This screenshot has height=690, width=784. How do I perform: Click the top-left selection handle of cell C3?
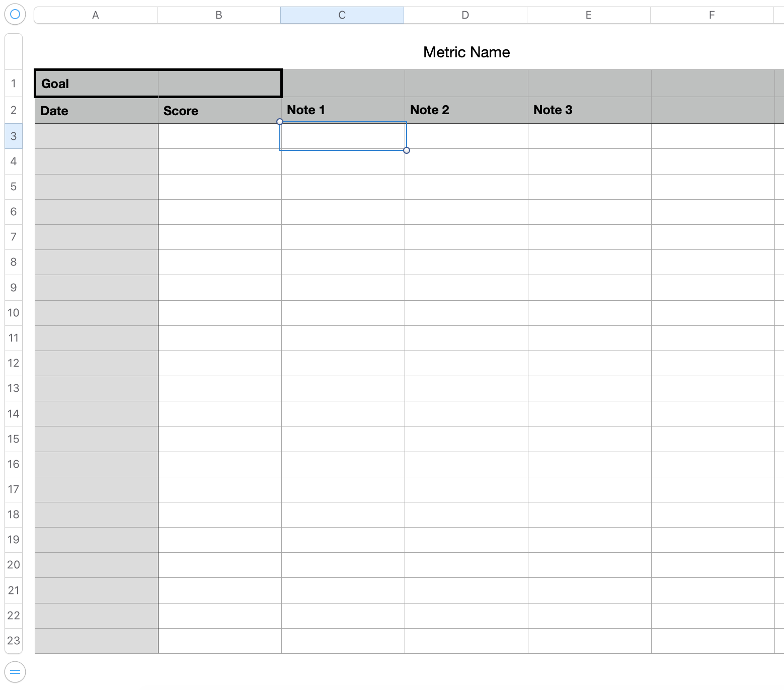pos(280,122)
